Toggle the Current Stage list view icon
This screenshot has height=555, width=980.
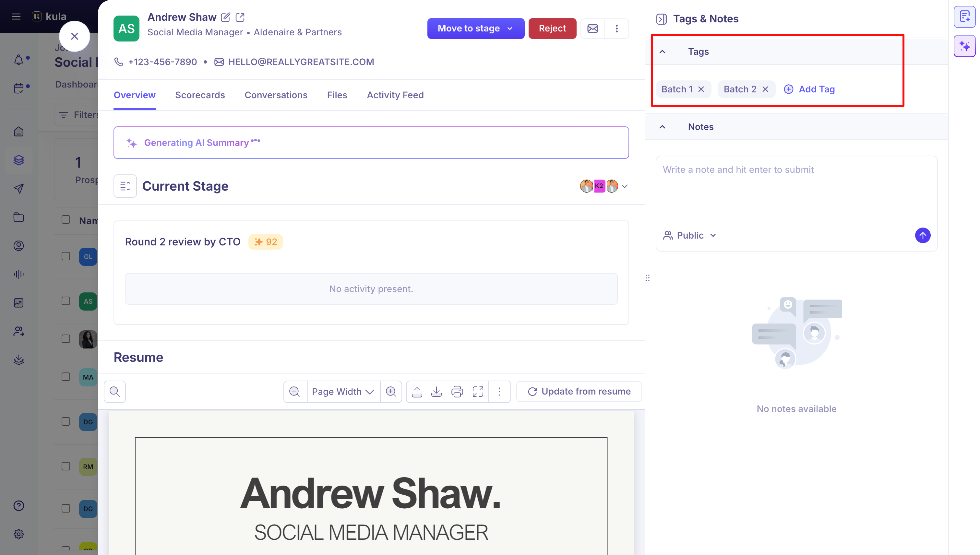coord(125,186)
